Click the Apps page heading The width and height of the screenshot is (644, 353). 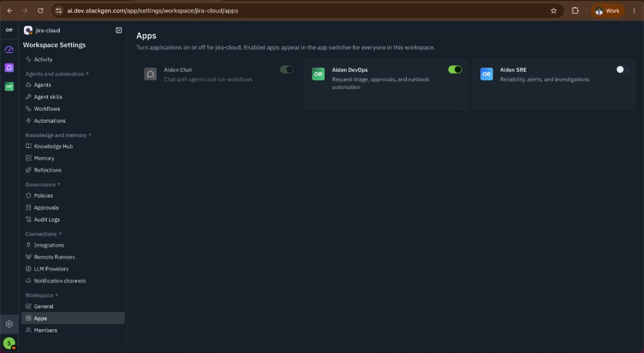click(146, 36)
